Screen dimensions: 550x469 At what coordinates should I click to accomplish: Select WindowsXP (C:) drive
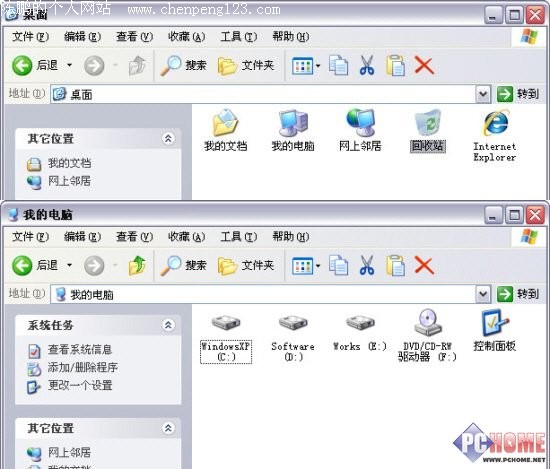(226, 339)
